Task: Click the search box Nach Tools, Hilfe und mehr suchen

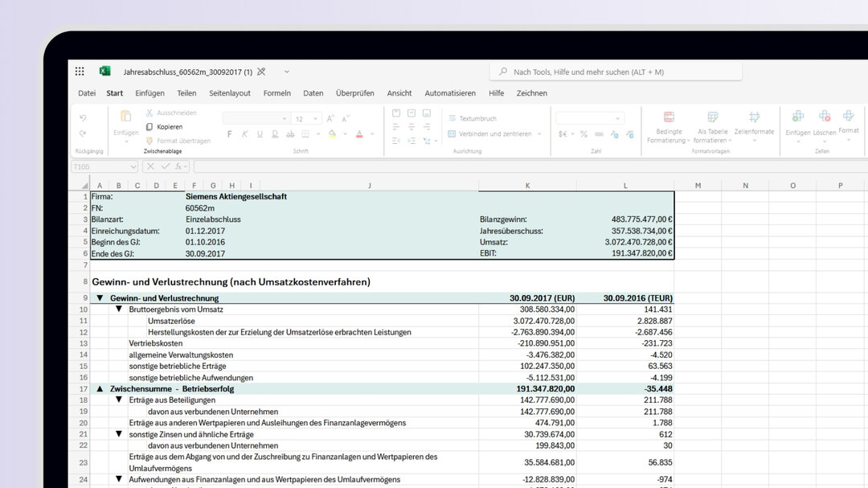Action: pyautogui.click(x=616, y=72)
